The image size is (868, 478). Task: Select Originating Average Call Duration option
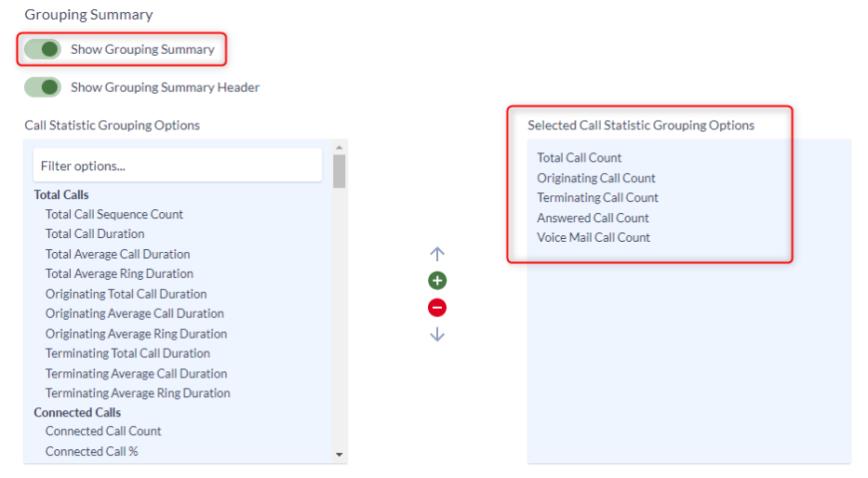[135, 313]
